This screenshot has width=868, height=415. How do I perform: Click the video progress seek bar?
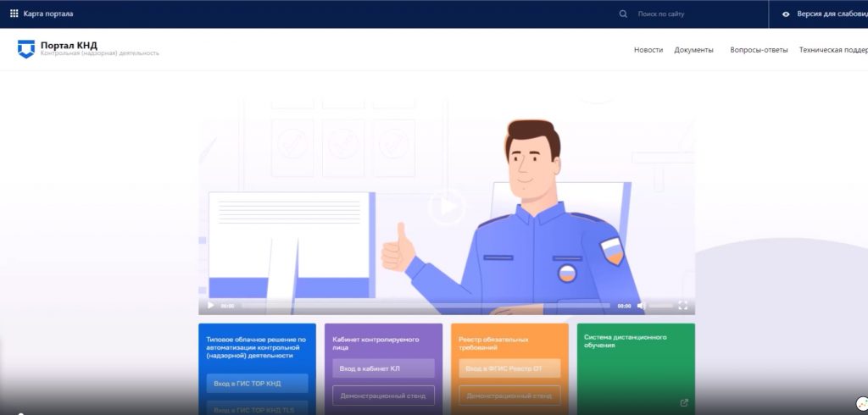tap(424, 306)
